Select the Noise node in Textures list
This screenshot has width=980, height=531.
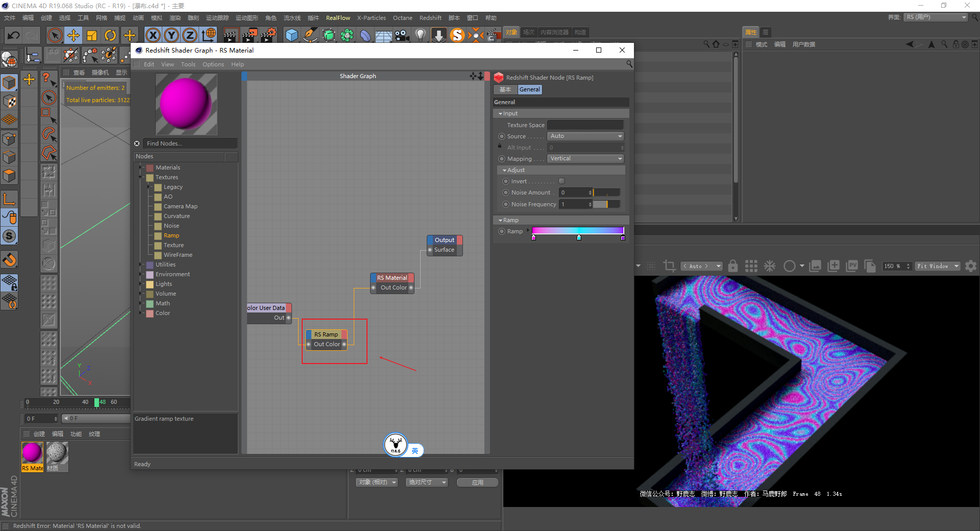(x=171, y=226)
